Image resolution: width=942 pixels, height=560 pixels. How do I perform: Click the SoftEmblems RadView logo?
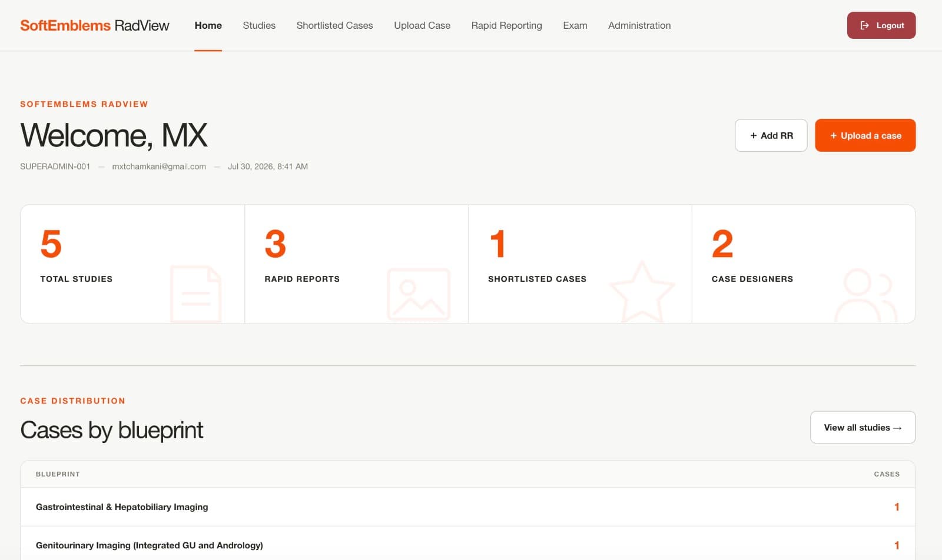[x=95, y=25]
